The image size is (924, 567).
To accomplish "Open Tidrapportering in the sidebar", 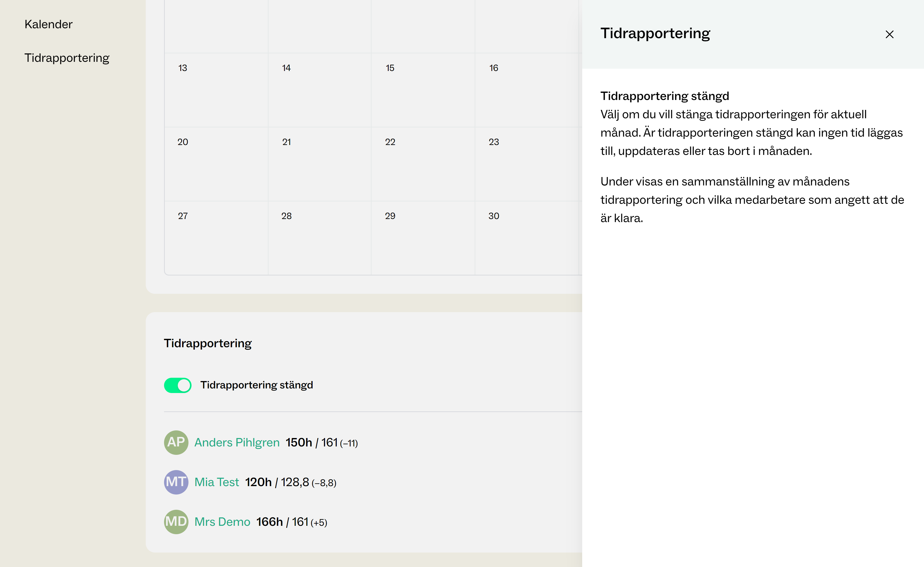I will coord(67,58).
